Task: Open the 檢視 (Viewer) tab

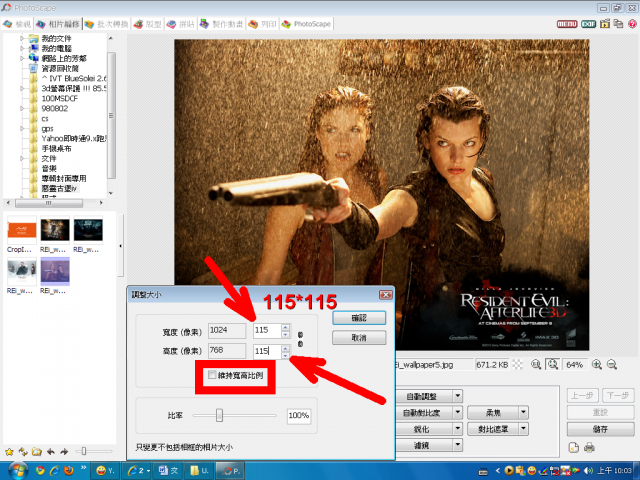Action: [17, 24]
